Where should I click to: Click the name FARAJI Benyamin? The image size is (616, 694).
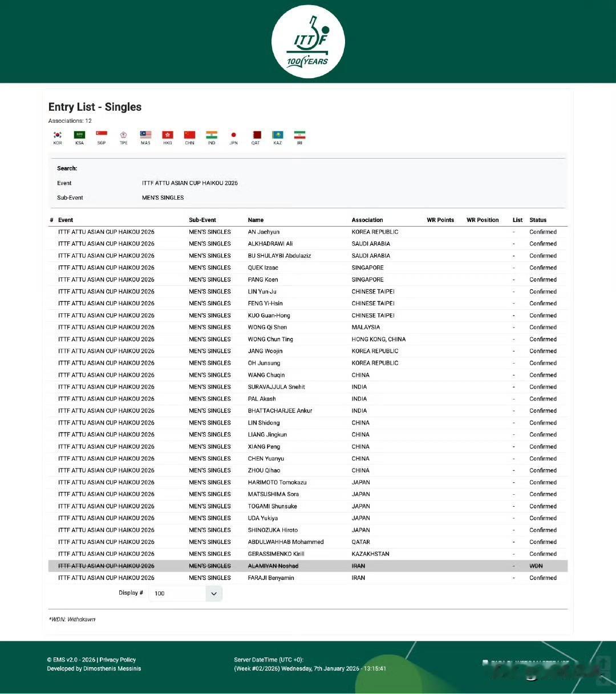[271, 578]
